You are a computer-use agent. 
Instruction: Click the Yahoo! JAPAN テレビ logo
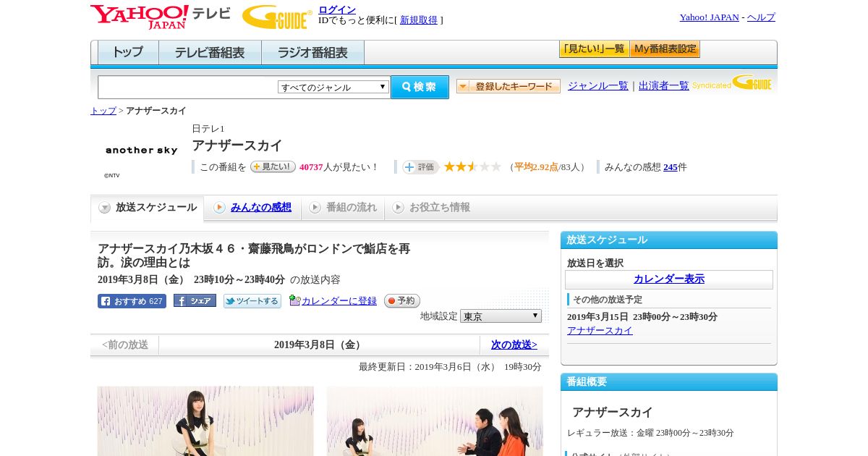tap(161, 17)
